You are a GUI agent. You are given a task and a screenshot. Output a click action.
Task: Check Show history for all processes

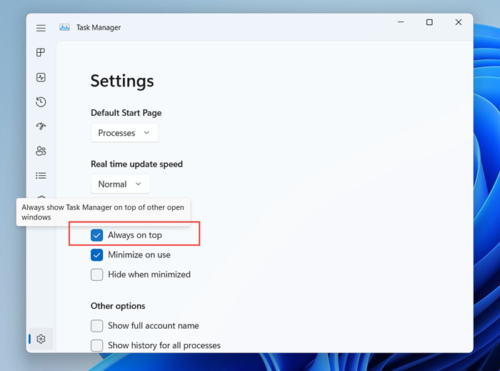click(x=97, y=345)
